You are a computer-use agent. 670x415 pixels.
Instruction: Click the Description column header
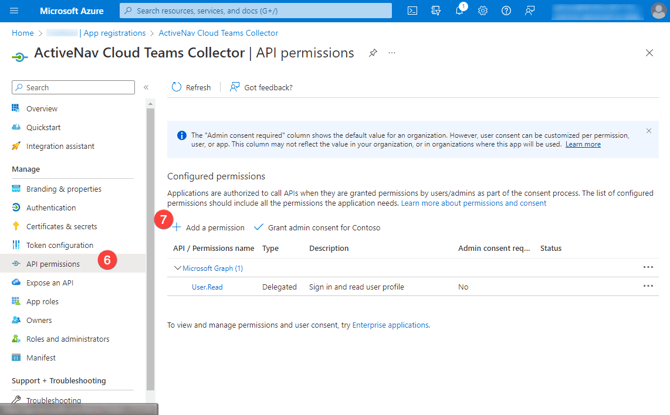click(329, 248)
